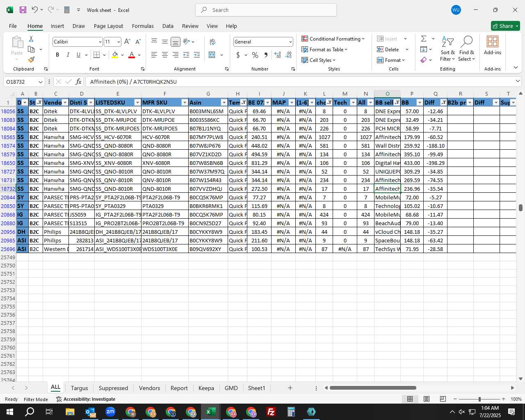Click the Search box in title bar

click(266, 10)
